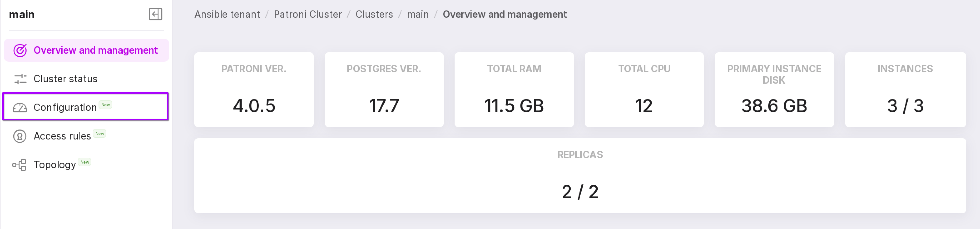This screenshot has height=229, width=980.
Task: Collapse the sidebar with the arrow icon
Action: pos(155,15)
